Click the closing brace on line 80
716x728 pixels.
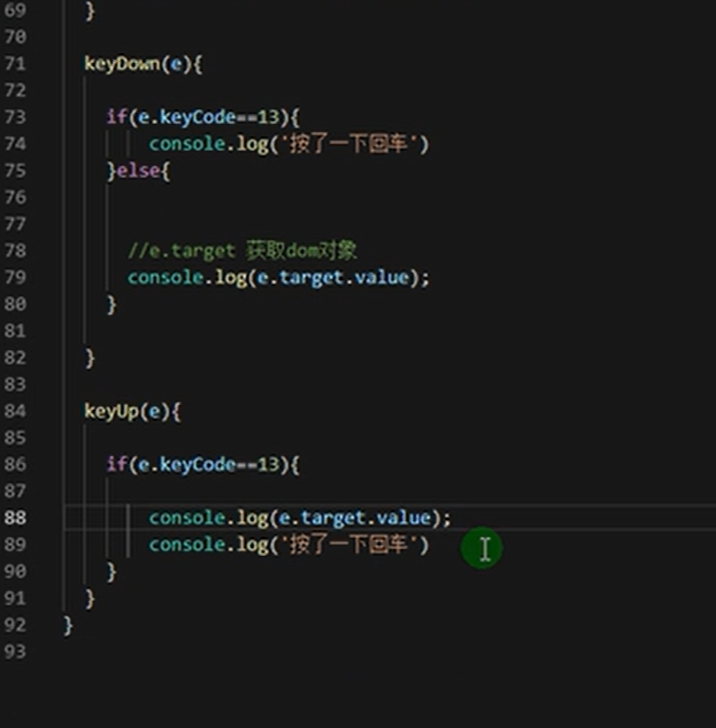coord(111,305)
